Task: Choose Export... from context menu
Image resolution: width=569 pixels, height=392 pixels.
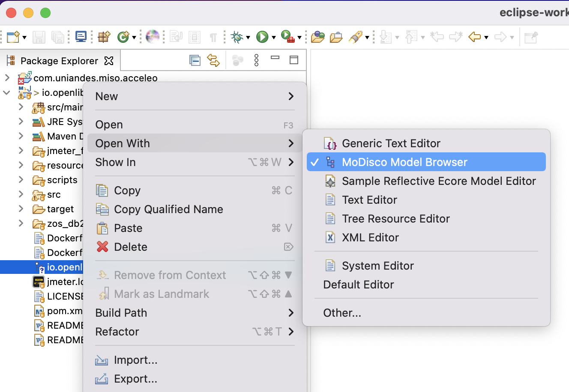Action: (195, 379)
